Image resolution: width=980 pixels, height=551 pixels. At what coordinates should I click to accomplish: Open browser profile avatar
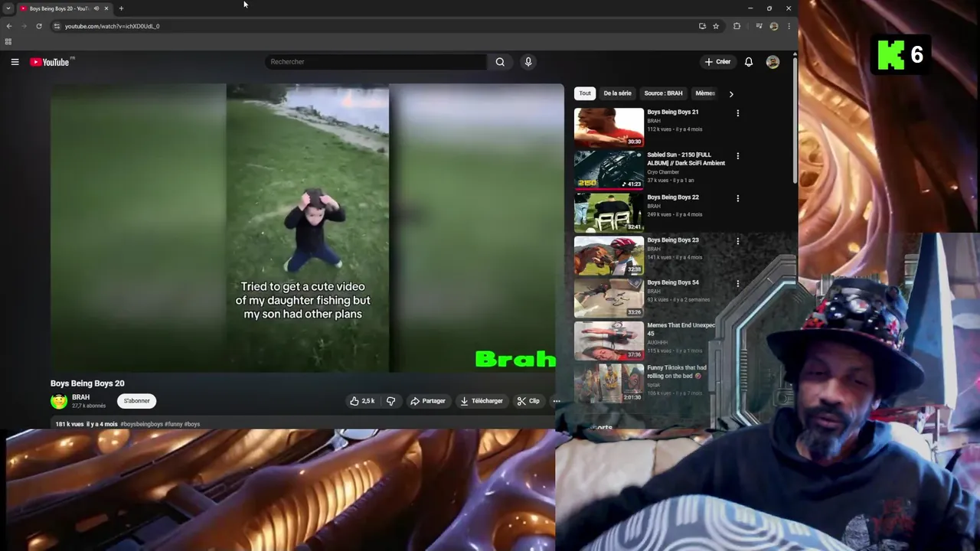pos(774,26)
